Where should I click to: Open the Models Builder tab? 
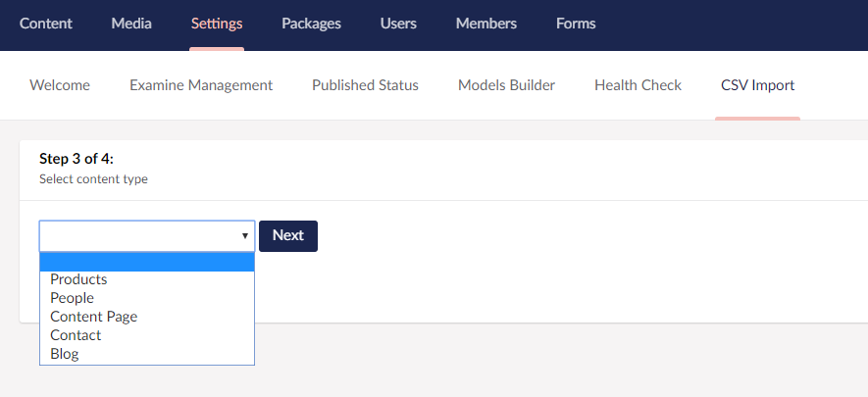pos(506,85)
